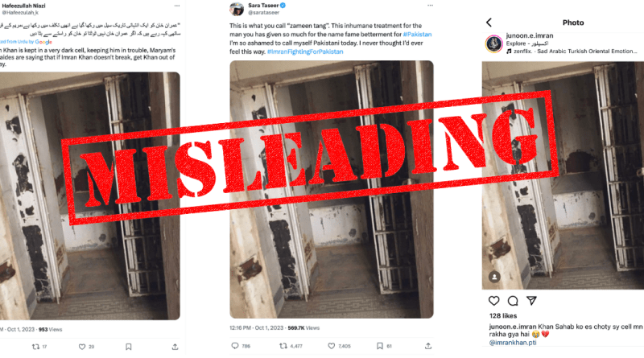Viewport: 644px width, 358px height.
Task: Click the Instagram back arrow
Action: coord(489,23)
